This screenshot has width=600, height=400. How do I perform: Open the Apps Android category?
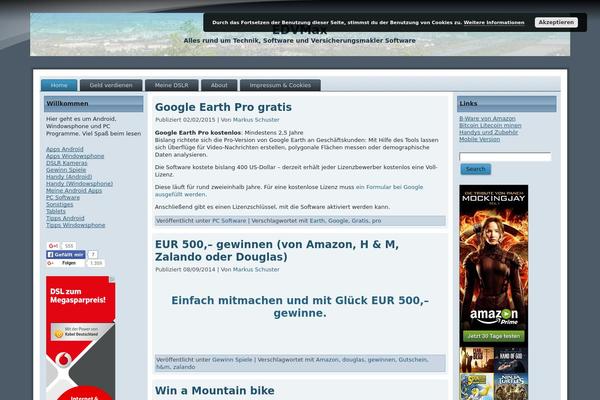[x=65, y=149]
